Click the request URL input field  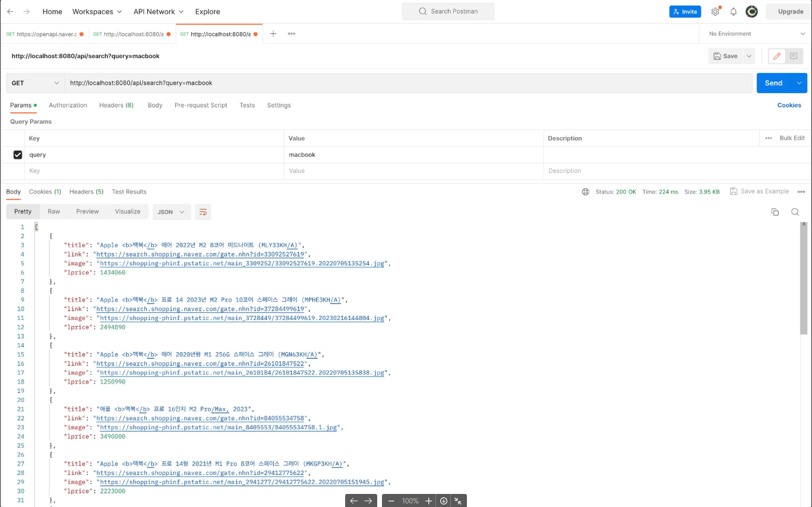click(408, 83)
